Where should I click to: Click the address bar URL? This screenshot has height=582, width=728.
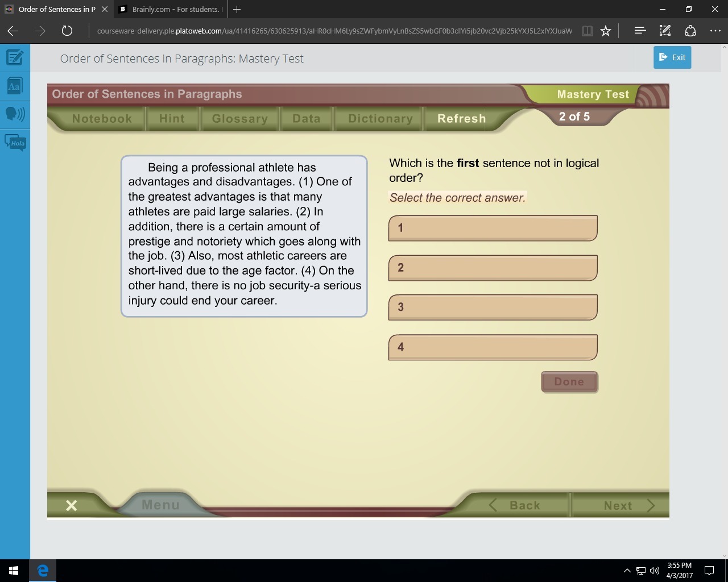click(x=334, y=31)
